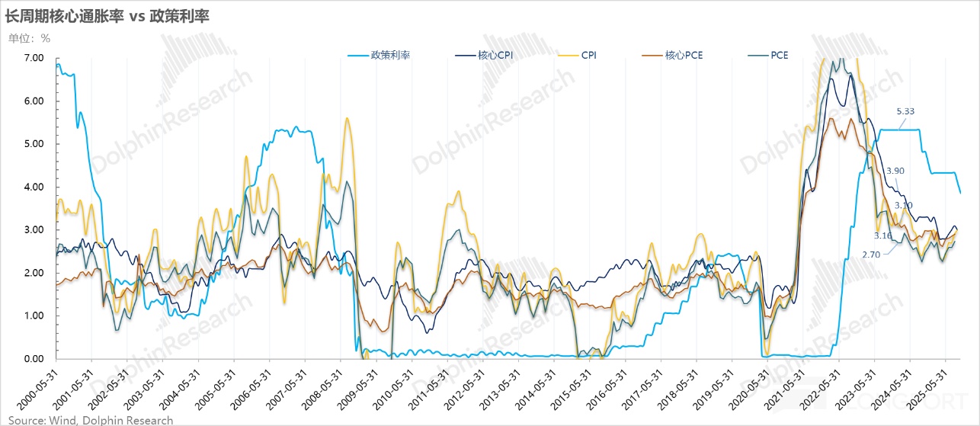The width and height of the screenshot is (980, 426).
Task: Click the Source: Wind, Dolphin Research text
Action: (x=91, y=420)
